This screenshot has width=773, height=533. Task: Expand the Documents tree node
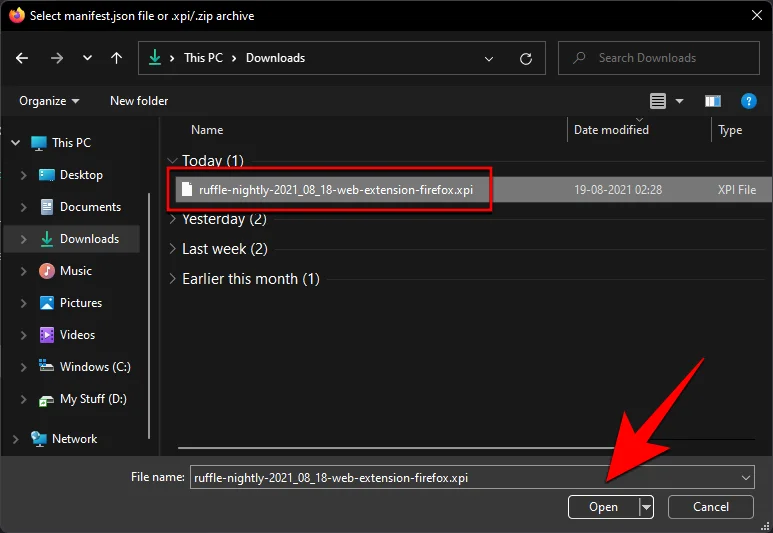click(23, 207)
